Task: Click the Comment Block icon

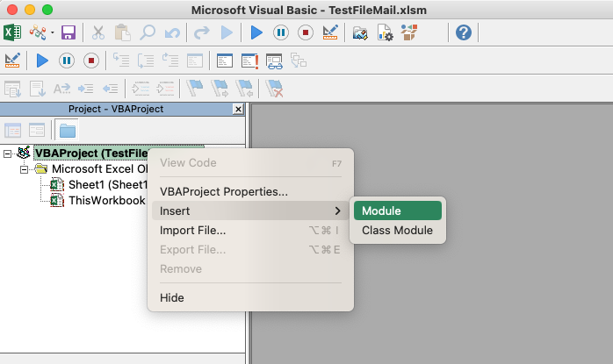Action: pyautogui.click(x=141, y=89)
